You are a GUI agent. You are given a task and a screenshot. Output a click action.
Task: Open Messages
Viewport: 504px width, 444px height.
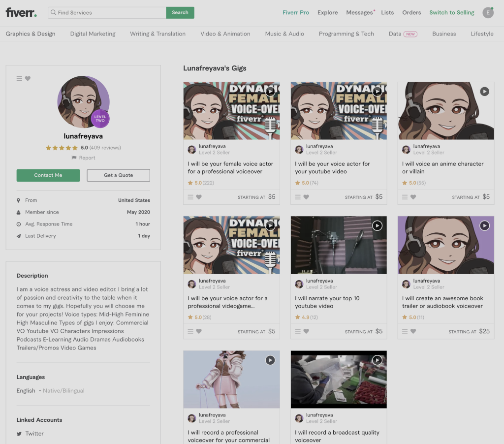(x=360, y=12)
